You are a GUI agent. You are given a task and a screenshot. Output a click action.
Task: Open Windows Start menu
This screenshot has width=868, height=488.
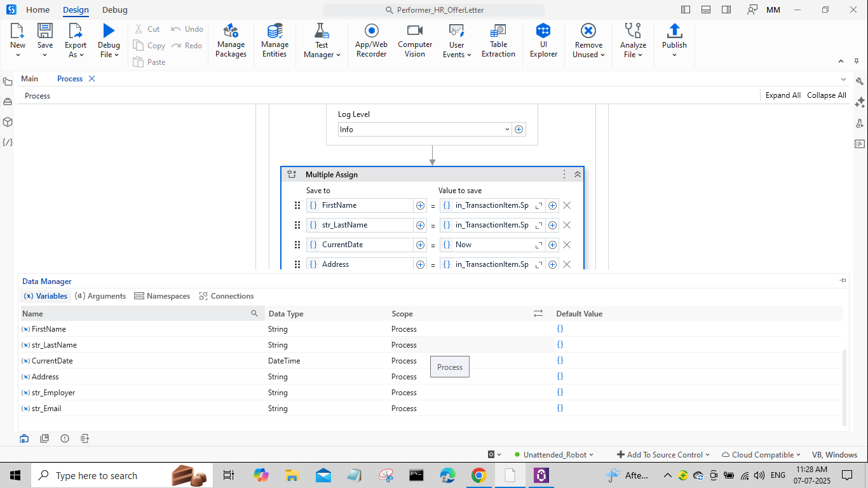[x=15, y=475]
